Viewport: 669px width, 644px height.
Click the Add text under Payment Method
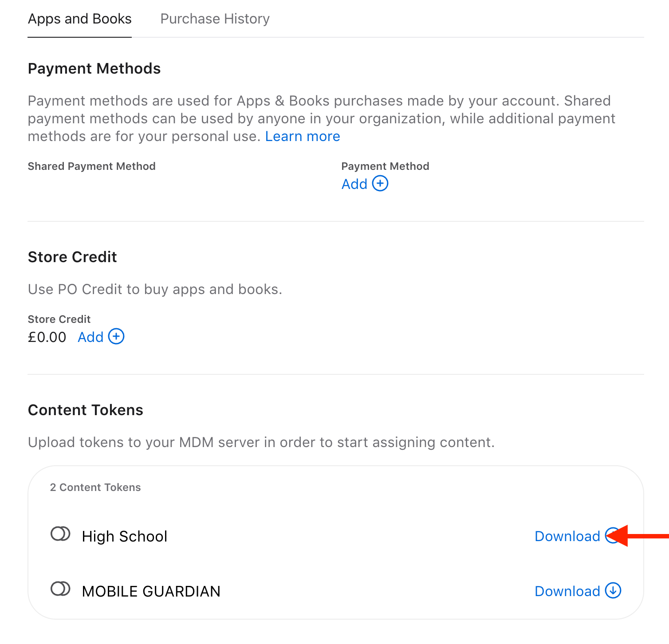coord(354,184)
